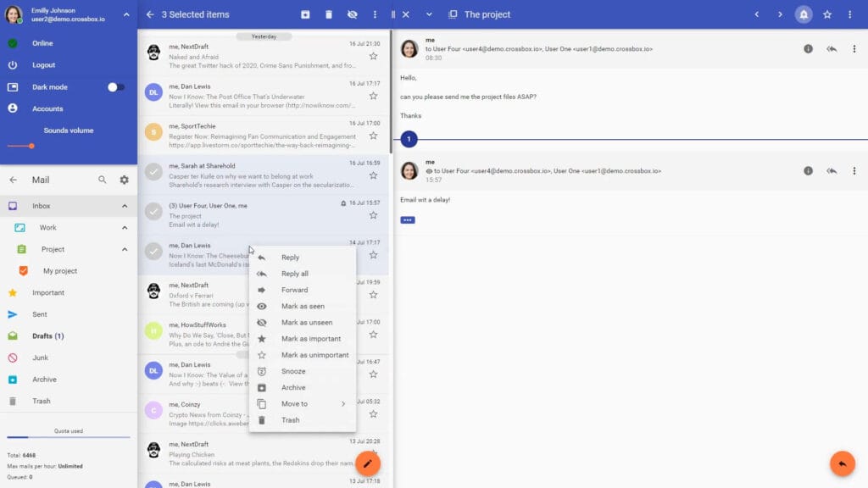
Task: Click the archive icon in selection toolbar
Action: (x=305, y=14)
